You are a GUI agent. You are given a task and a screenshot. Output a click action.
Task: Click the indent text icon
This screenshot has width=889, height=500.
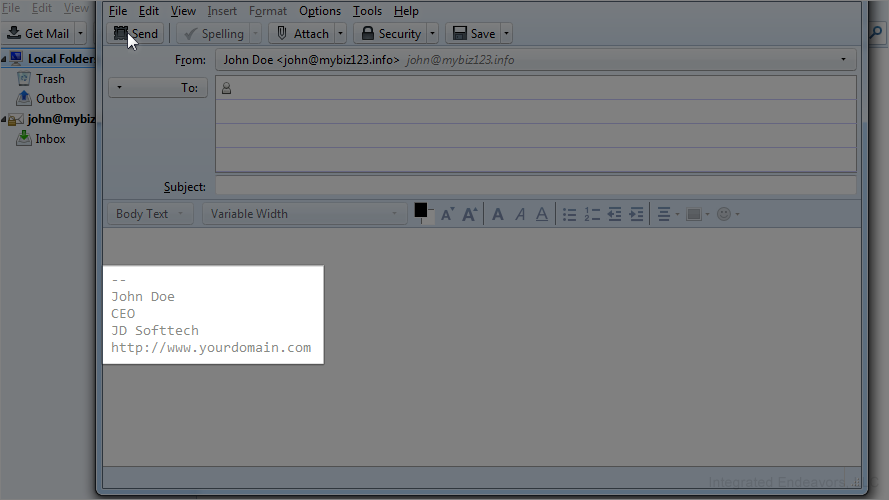point(637,214)
